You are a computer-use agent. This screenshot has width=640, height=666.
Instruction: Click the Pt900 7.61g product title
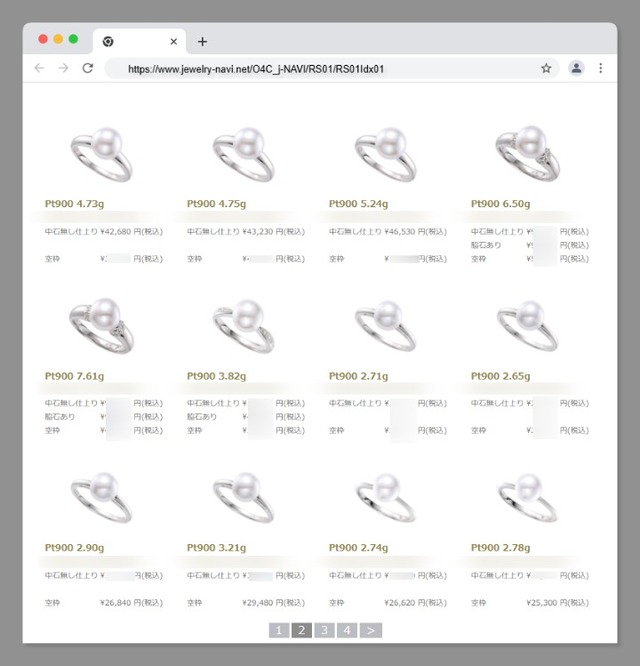tap(74, 376)
